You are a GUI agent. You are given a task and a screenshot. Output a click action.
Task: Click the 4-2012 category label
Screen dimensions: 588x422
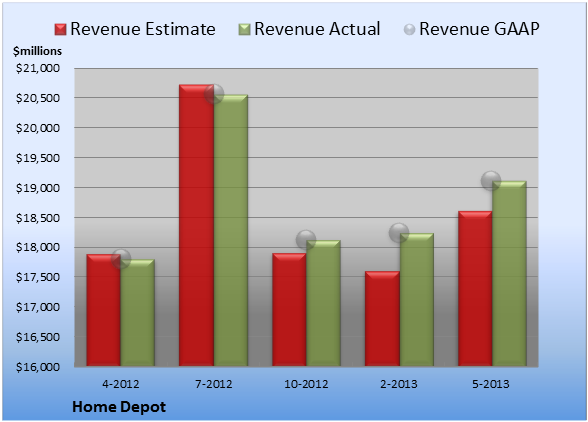coord(121,384)
